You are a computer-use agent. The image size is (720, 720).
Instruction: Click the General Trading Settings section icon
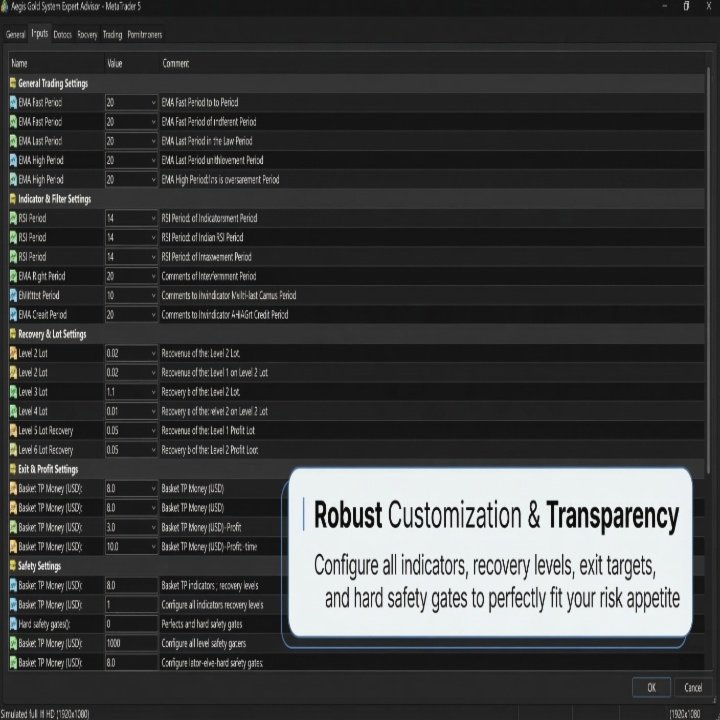(13, 83)
